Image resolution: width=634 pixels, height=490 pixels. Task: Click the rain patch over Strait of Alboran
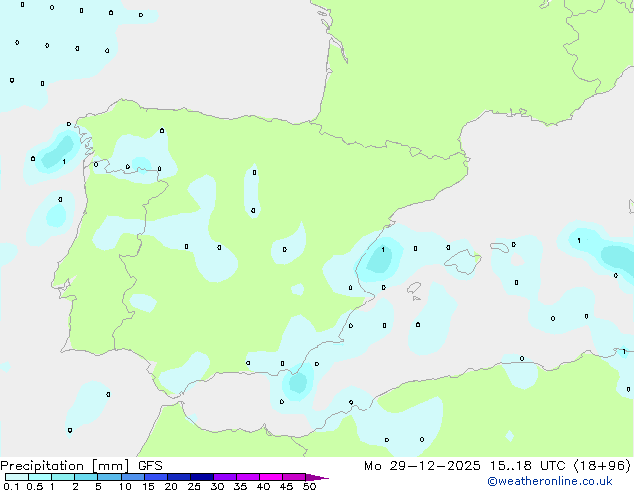(298, 382)
